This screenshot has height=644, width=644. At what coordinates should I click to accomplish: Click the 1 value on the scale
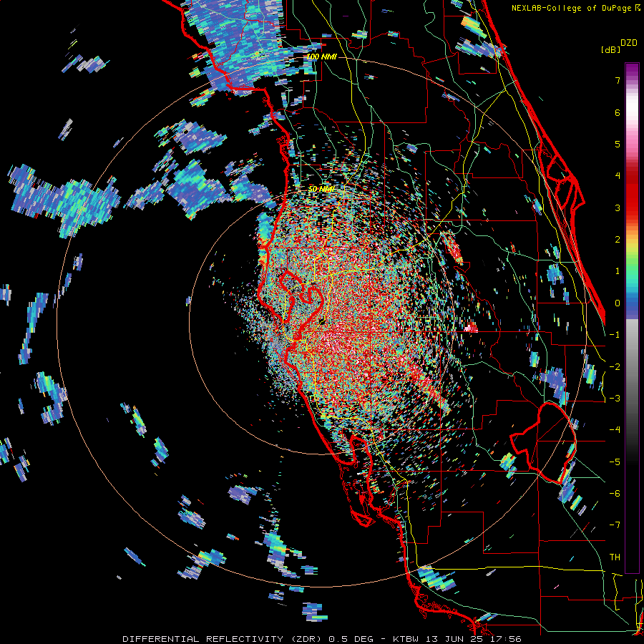[618, 271]
